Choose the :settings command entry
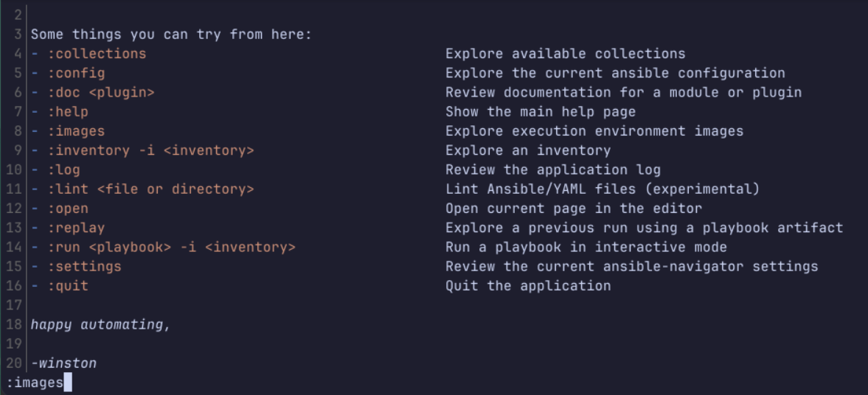The width and height of the screenshot is (868, 395). [x=84, y=267]
